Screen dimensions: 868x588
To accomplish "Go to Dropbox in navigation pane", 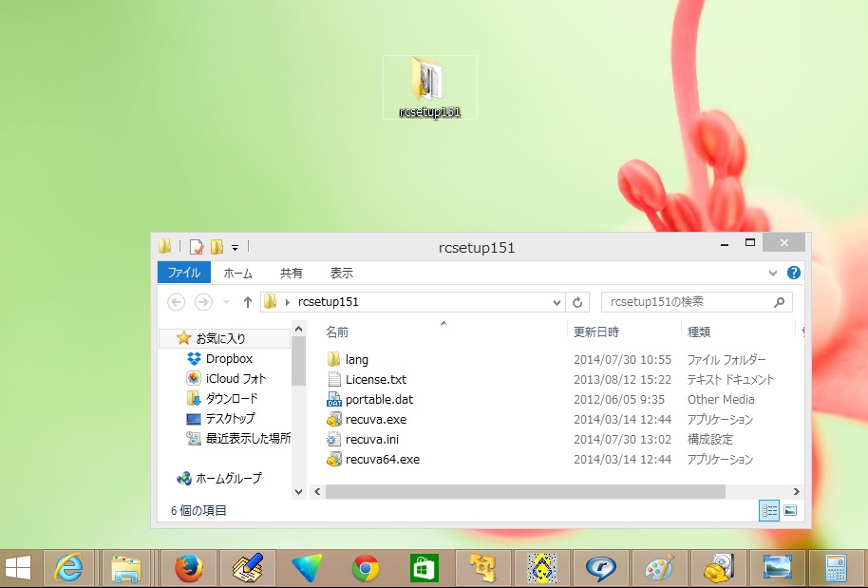I will 229,358.
